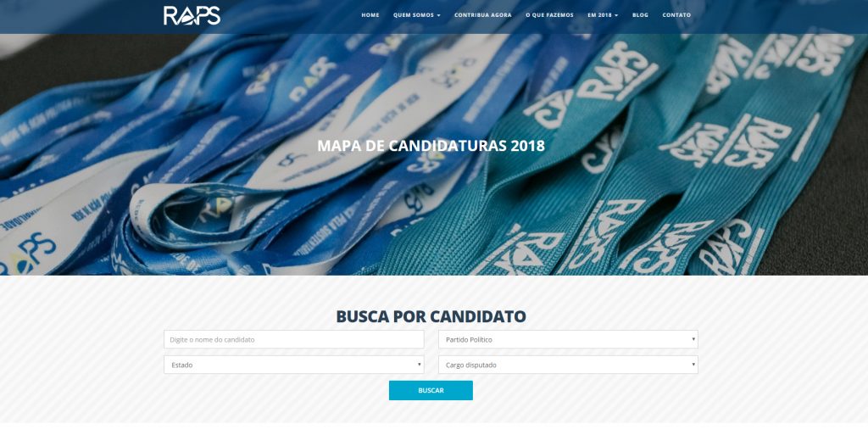Click the BUSCA POR CANDIDATO heading
Image resolution: width=868 pixels, height=435 pixels.
431,316
